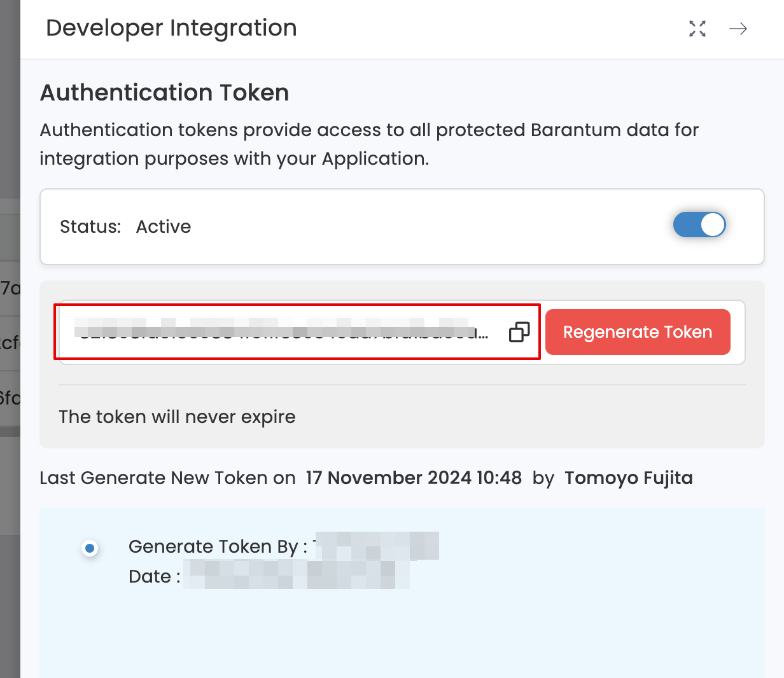
Task: Click the Date label in history entry
Action: click(x=154, y=577)
